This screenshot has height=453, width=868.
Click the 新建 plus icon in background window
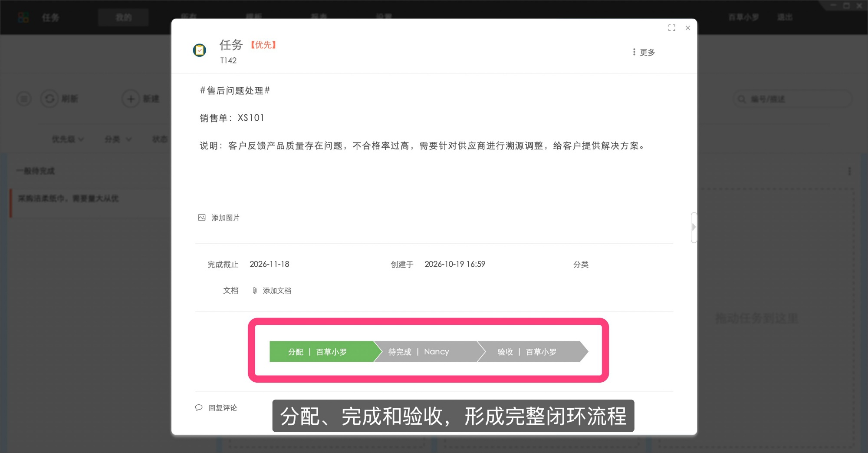pyautogui.click(x=131, y=99)
